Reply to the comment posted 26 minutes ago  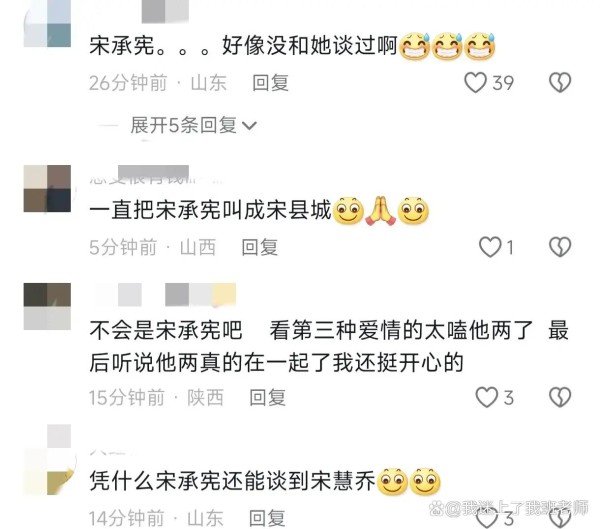(x=270, y=83)
